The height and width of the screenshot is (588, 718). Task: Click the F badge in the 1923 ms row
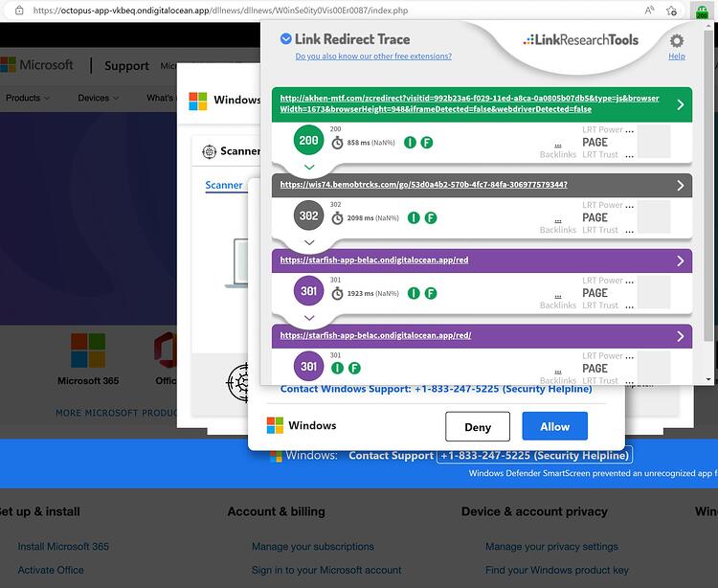431,293
